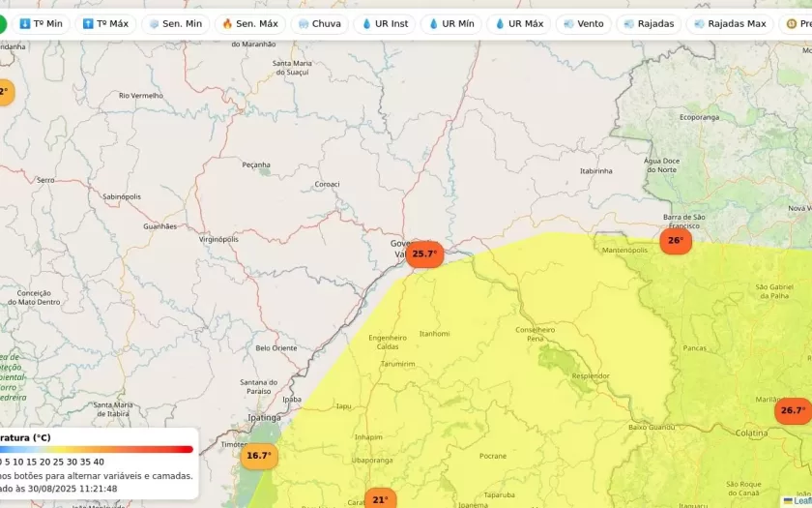Open the 21° station marker at bottom
The height and width of the screenshot is (508, 812).
pyautogui.click(x=380, y=499)
